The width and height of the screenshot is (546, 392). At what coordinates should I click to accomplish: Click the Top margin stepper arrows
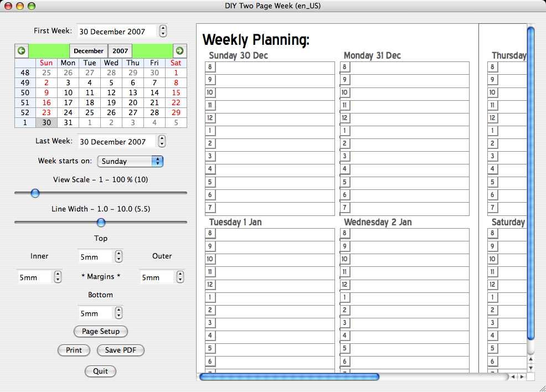tap(119, 256)
